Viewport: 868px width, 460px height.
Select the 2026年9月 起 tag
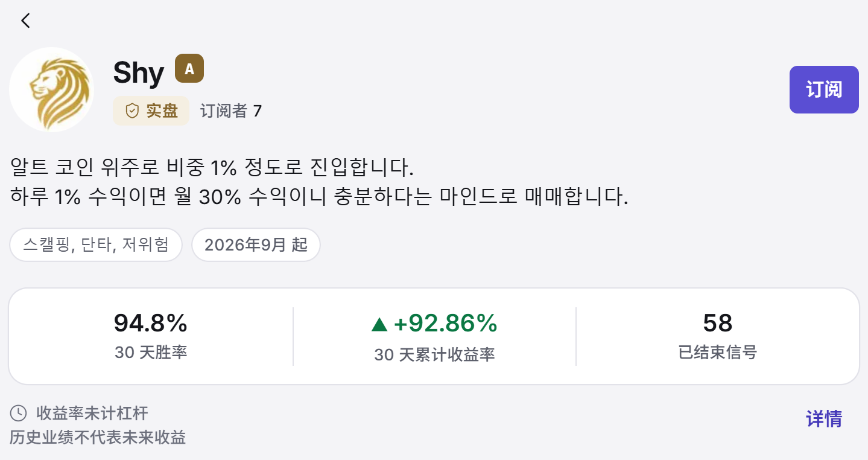(x=256, y=245)
